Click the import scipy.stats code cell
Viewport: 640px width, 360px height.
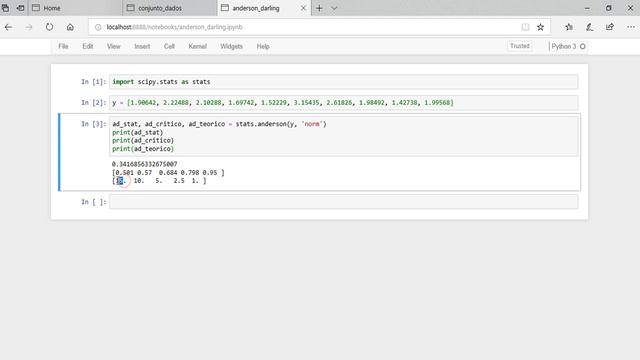[x=344, y=82]
